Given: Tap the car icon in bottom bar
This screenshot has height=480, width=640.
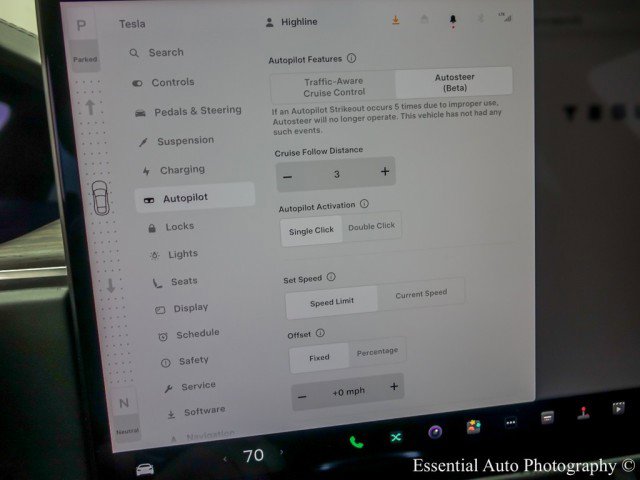Looking at the screenshot, I should (x=146, y=468).
